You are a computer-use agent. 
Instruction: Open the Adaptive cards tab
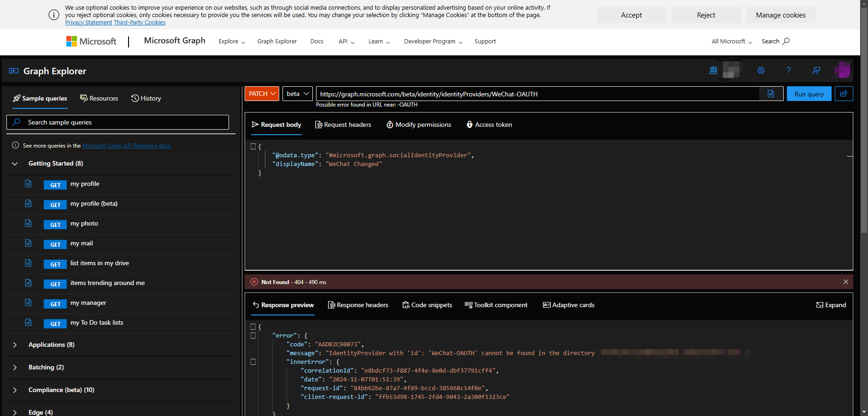point(569,305)
